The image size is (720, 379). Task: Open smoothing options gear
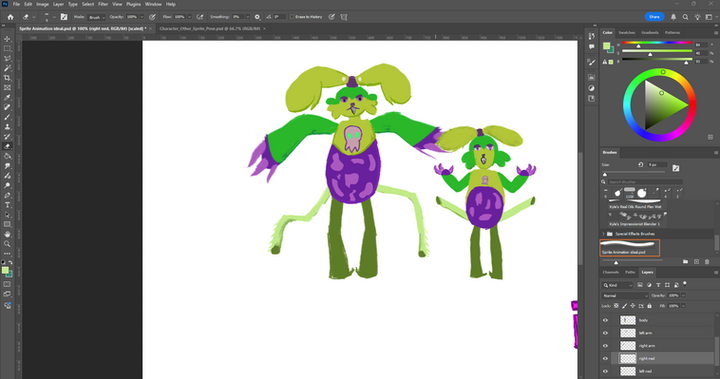click(257, 17)
